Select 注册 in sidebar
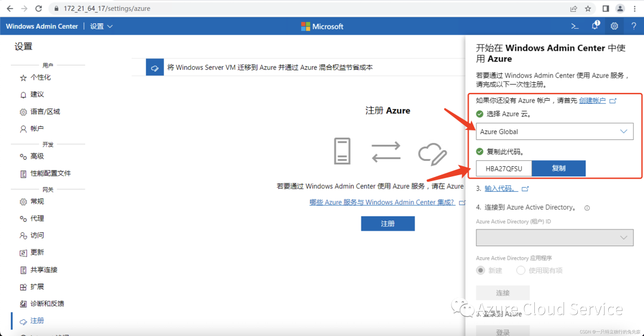 click(x=37, y=321)
